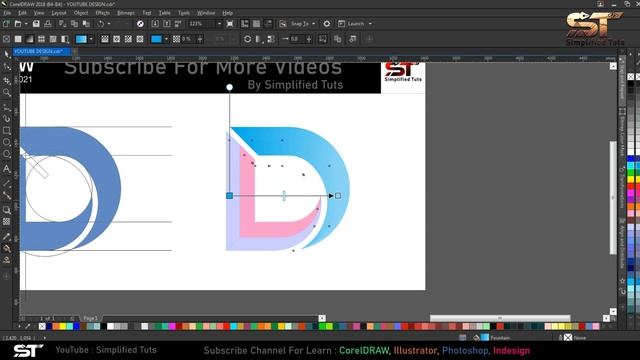
Task: Open the fill picker dropdown
Action: coord(91,39)
